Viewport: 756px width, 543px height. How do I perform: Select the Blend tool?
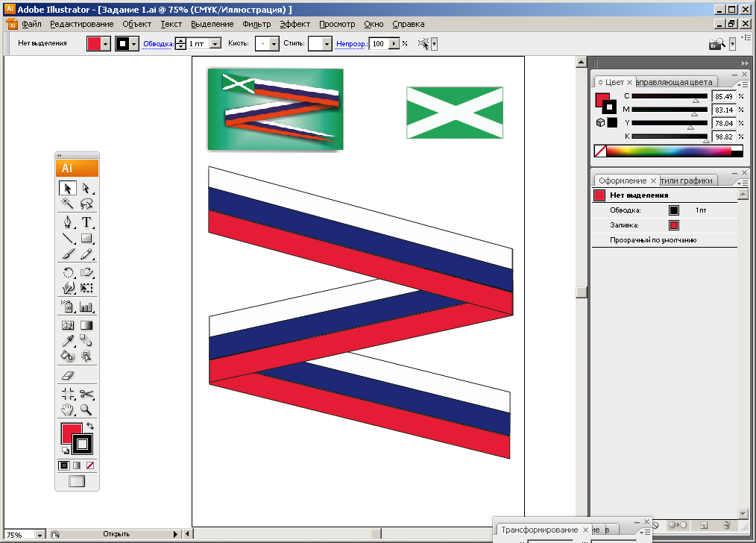coord(86,341)
